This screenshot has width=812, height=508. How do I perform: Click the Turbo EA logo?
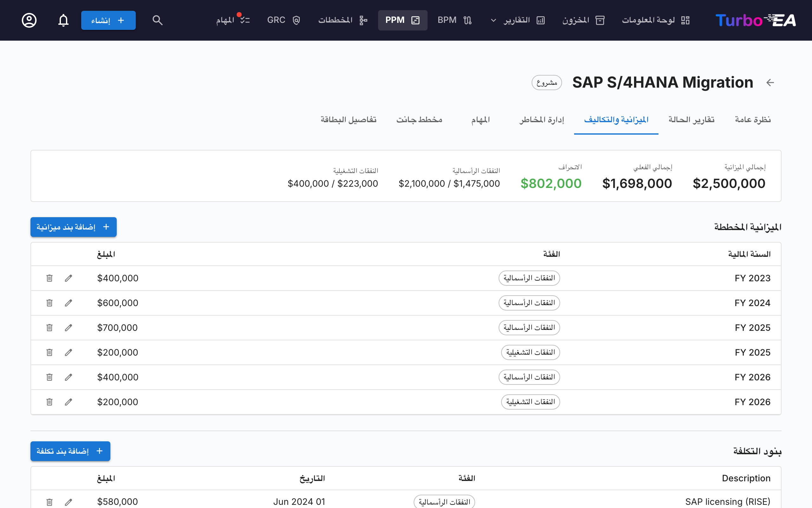755,20
